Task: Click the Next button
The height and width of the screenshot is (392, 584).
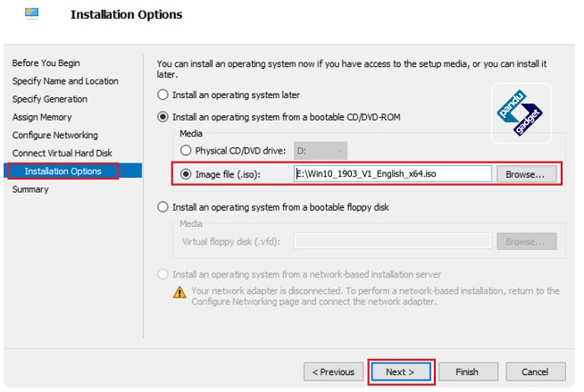Action: point(401,371)
